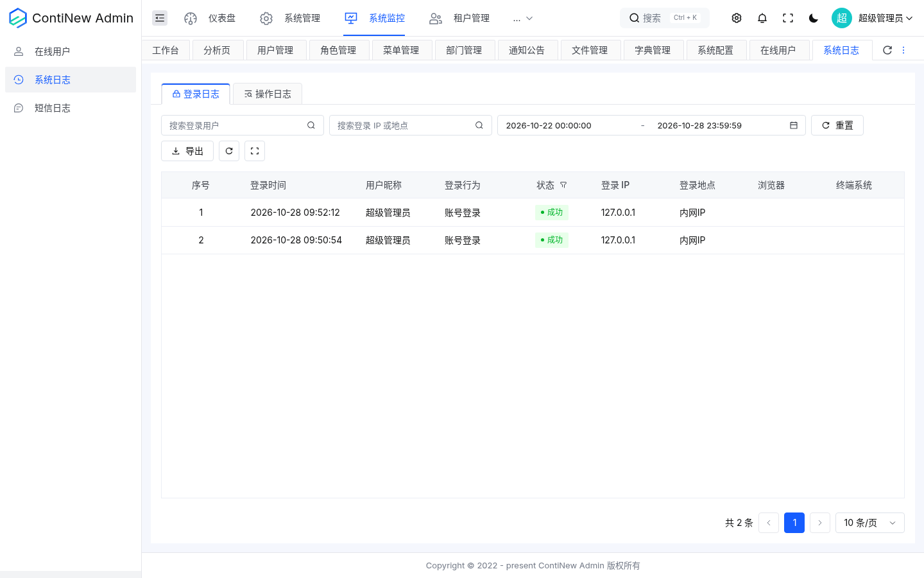Go to page 1

point(794,523)
